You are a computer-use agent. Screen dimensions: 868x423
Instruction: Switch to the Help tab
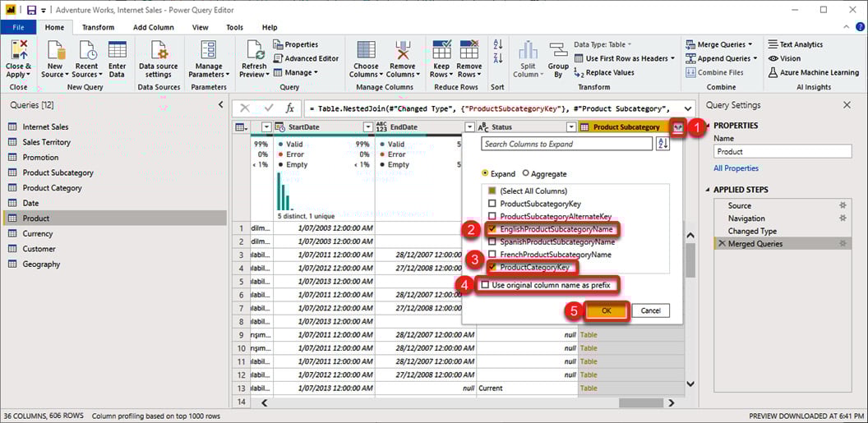point(270,27)
